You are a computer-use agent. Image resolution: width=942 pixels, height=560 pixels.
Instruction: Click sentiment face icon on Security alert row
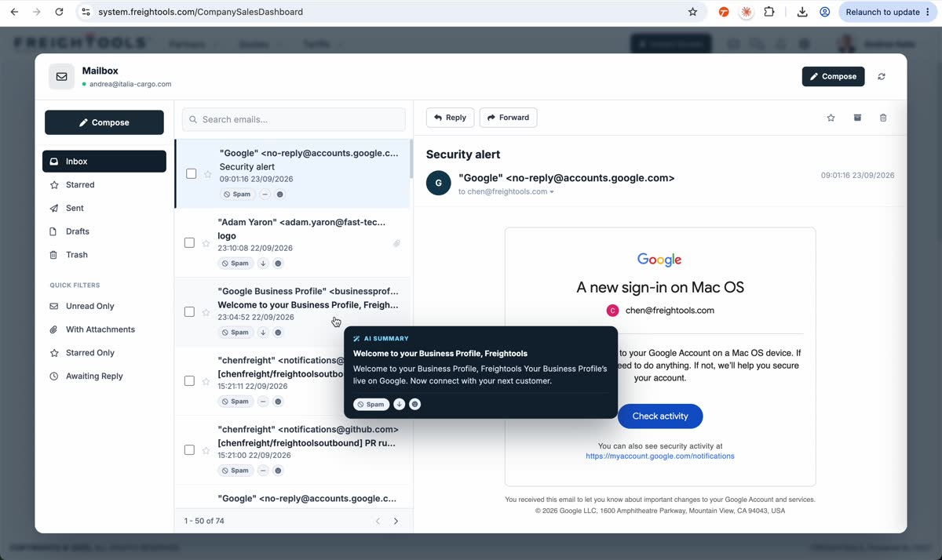pyautogui.click(x=280, y=195)
